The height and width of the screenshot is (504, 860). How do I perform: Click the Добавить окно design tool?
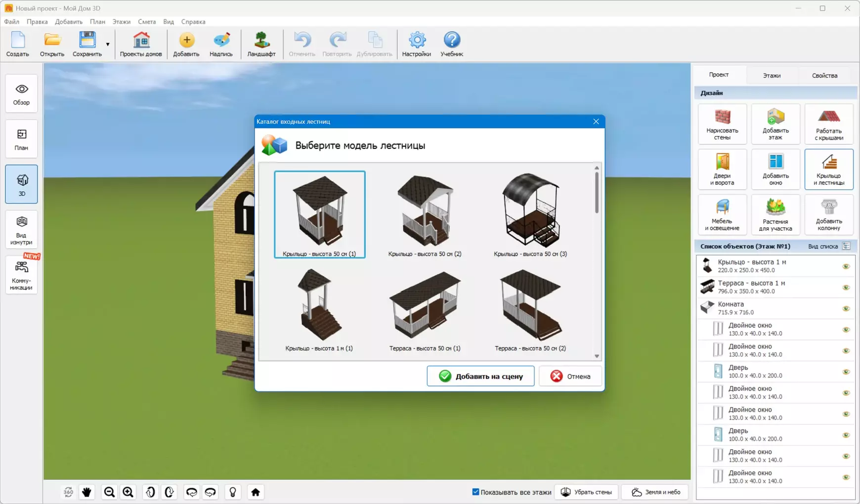(x=775, y=169)
